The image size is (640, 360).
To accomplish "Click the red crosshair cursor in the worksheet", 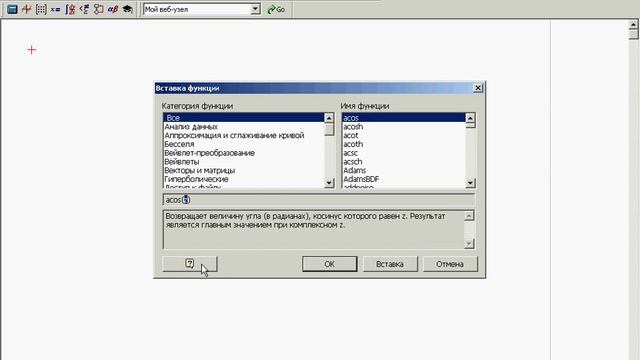I will (x=31, y=50).
